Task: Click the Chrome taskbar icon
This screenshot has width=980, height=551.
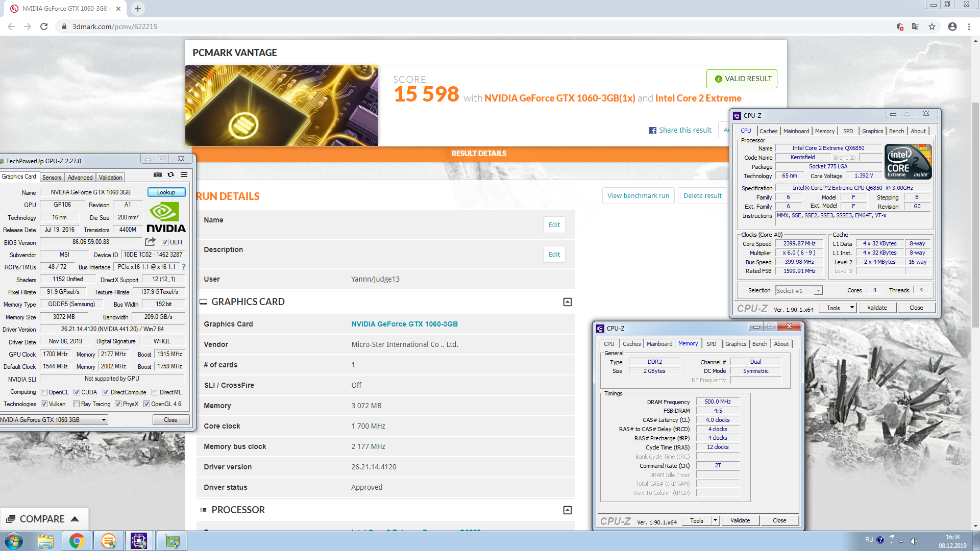Action: coord(77,541)
